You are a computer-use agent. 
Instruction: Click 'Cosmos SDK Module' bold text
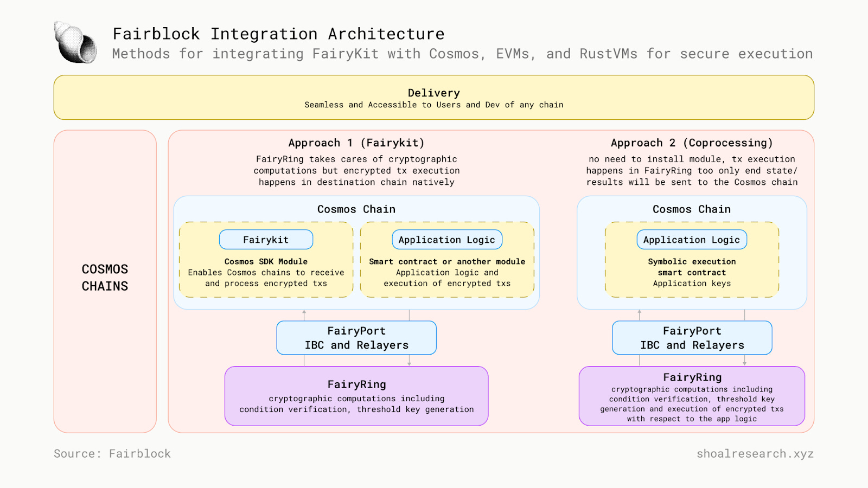(266, 261)
